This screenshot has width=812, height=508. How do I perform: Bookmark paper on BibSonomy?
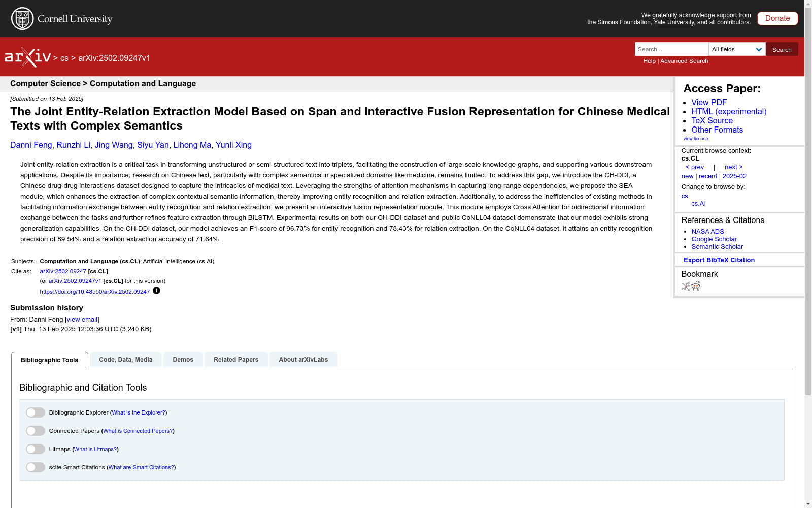tap(686, 287)
